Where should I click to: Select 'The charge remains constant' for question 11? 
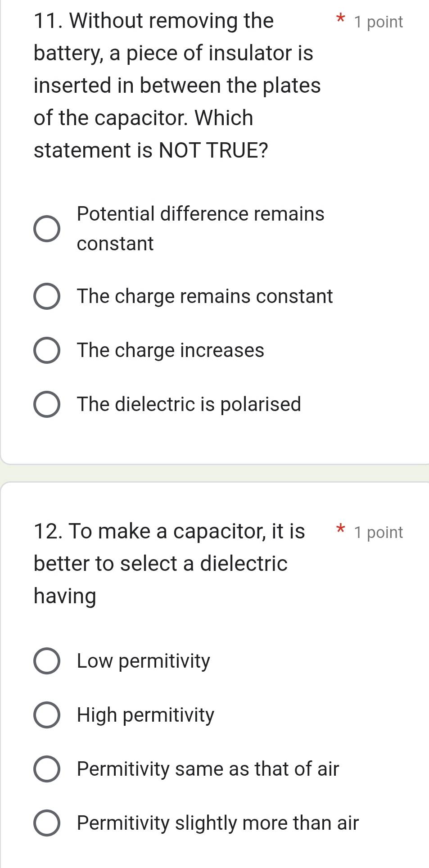point(47,296)
